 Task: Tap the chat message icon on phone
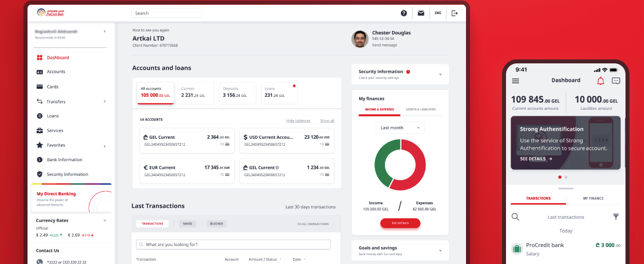(616, 81)
